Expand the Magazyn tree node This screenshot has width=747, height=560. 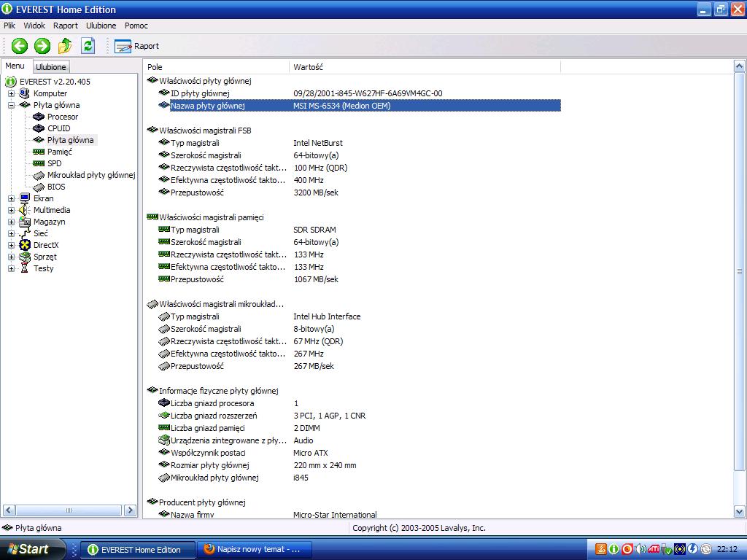coord(12,222)
